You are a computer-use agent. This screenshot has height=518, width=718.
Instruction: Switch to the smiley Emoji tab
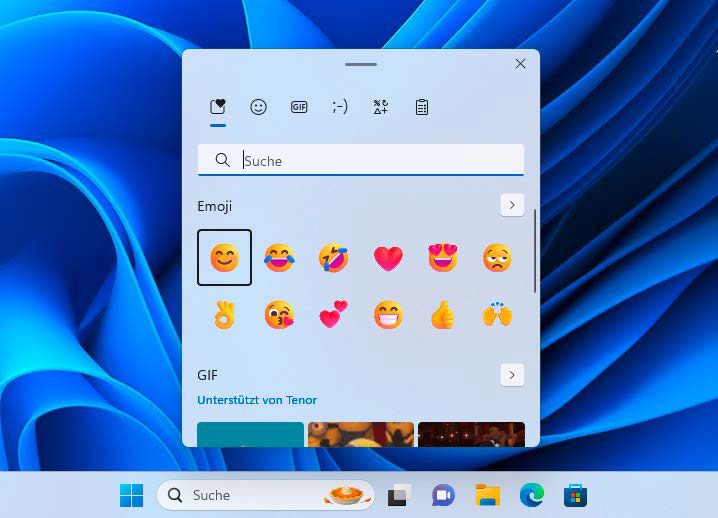pos(258,107)
